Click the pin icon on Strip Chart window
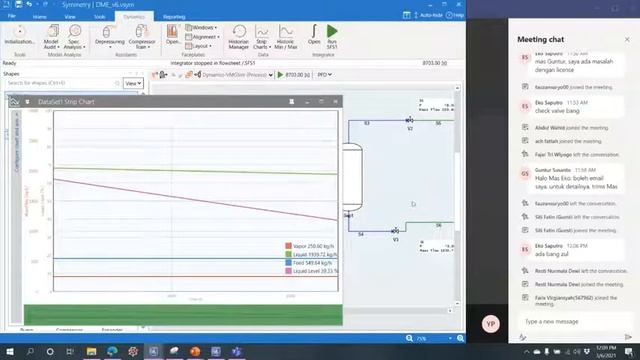Viewport: 640px width, 360px height. [291, 102]
